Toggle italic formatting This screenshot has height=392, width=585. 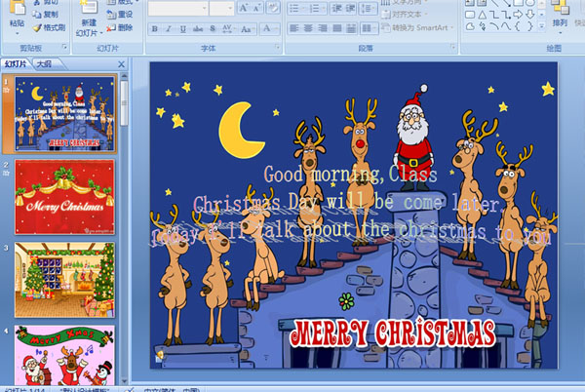pyautogui.click(x=168, y=28)
